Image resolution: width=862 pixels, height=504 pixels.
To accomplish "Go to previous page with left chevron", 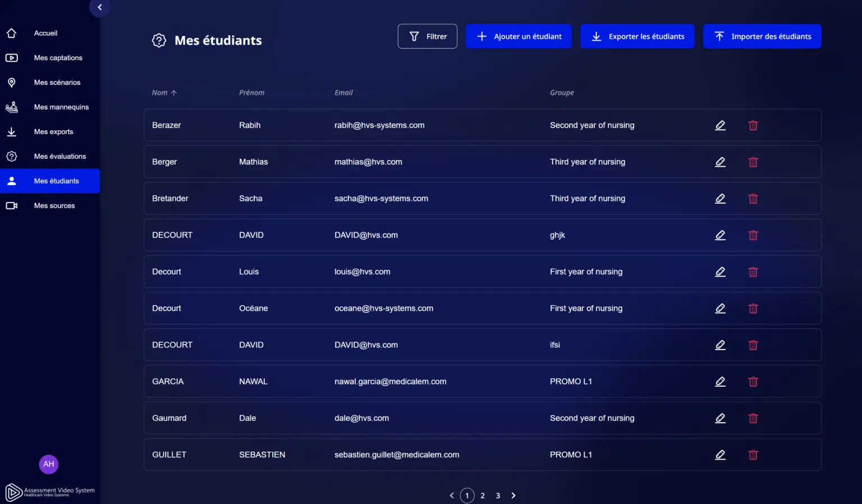I will (x=452, y=496).
